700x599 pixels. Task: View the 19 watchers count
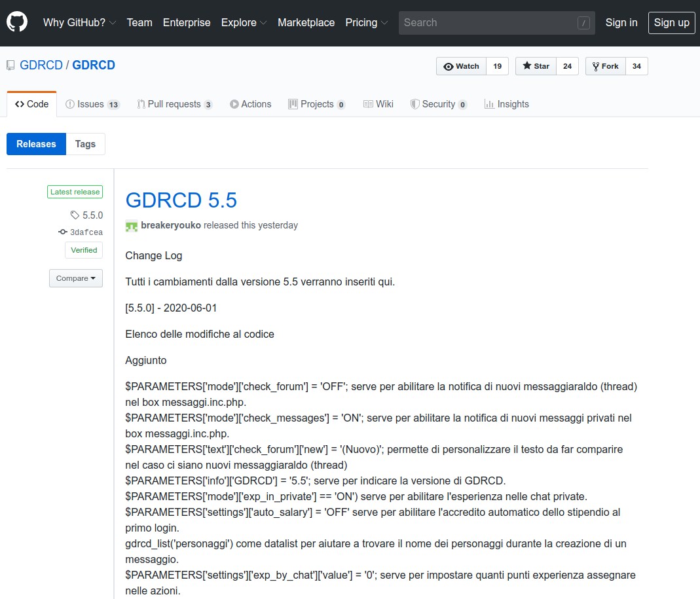(x=497, y=66)
